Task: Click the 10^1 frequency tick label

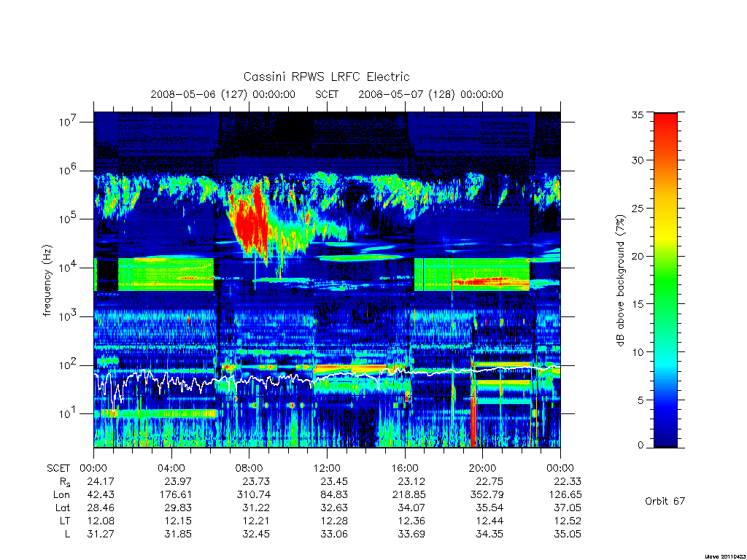Action: pyautogui.click(x=68, y=413)
